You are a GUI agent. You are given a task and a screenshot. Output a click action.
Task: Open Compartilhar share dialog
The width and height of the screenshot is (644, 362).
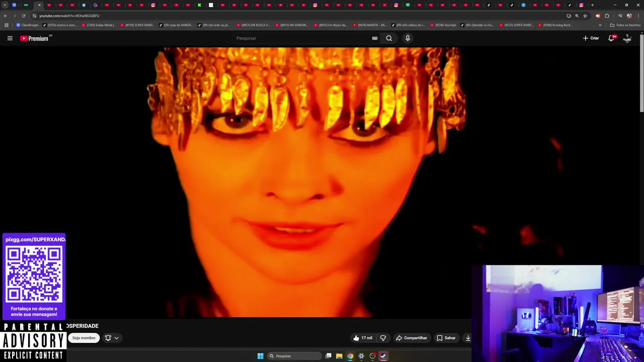(412, 338)
